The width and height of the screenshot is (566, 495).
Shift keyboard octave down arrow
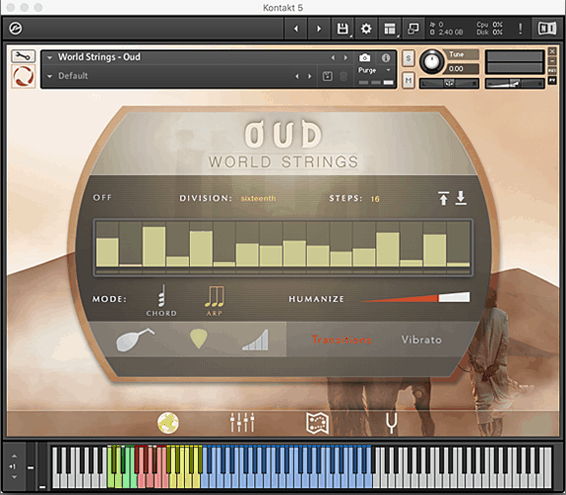pos(14,477)
